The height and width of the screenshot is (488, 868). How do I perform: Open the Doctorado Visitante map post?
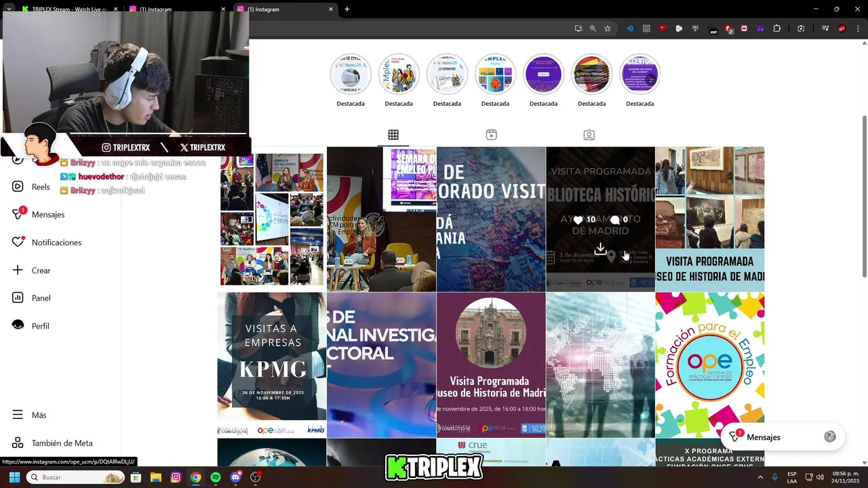coord(491,219)
